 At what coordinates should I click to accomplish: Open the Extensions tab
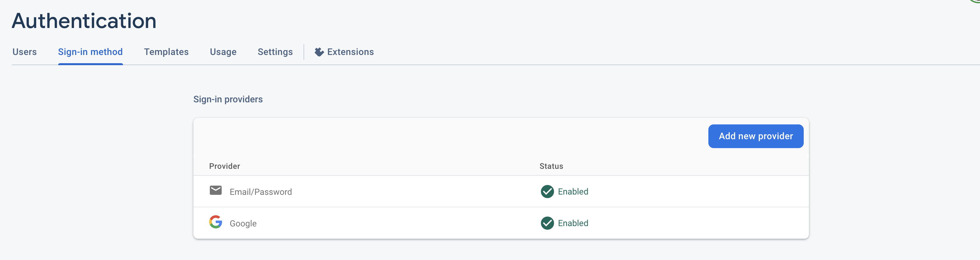tap(350, 52)
